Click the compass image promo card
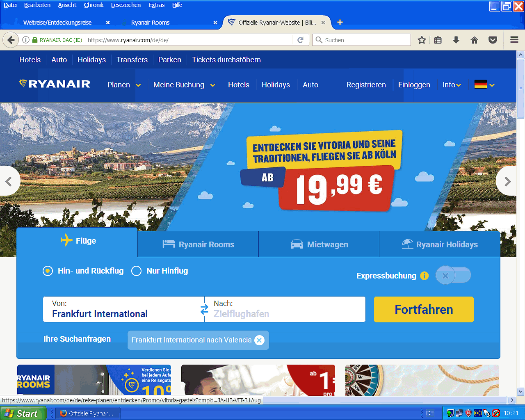This screenshot has width=525, height=420. (x=422, y=380)
